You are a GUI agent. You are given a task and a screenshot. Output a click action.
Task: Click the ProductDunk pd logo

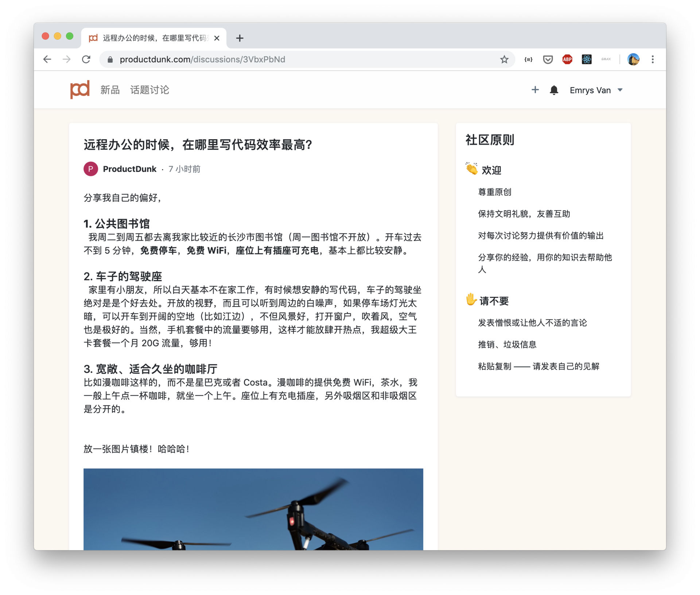(80, 90)
